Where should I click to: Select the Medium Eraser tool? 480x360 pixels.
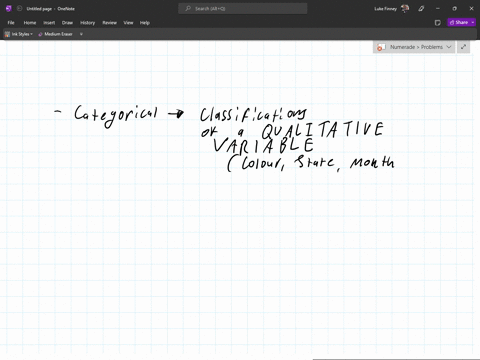click(55, 34)
